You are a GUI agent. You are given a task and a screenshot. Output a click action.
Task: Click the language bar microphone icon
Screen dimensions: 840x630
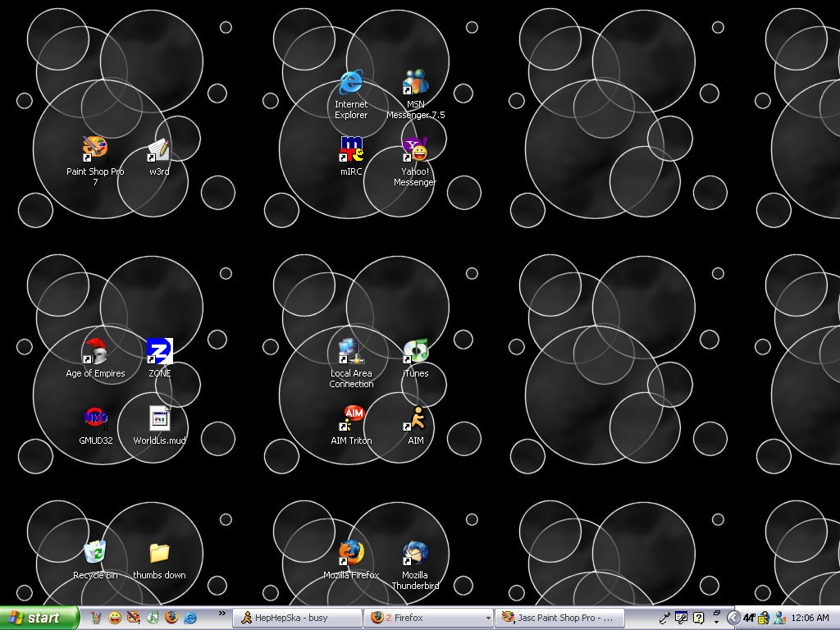pos(664,618)
